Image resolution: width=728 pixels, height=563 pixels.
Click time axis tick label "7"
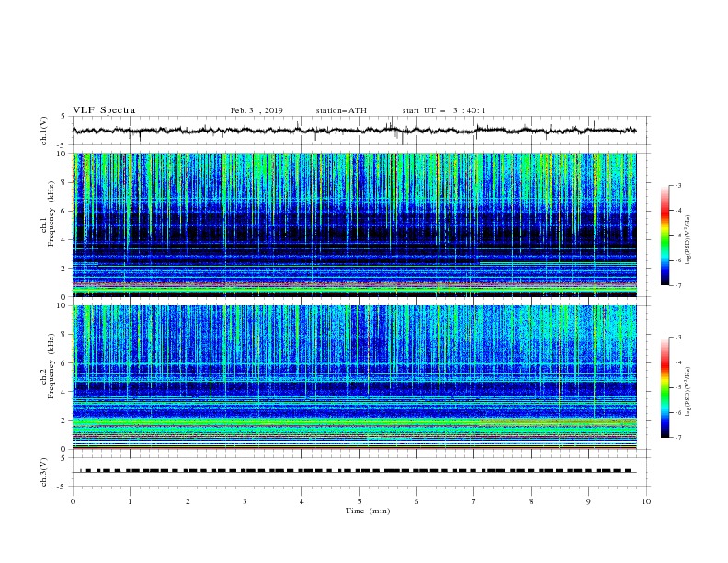coord(474,501)
